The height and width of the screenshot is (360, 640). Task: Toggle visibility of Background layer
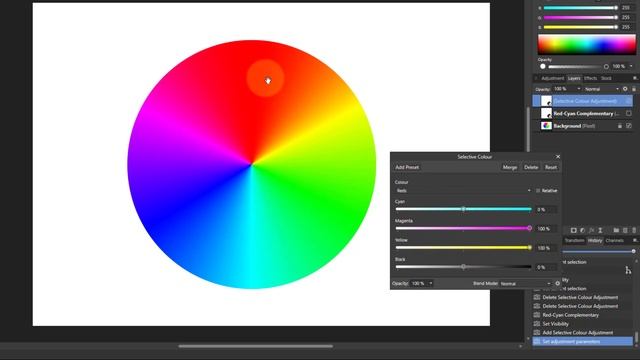(x=629, y=126)
